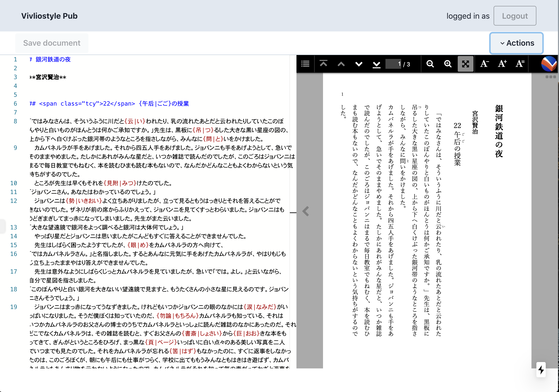The image size is (559, 392).
Task: Go to next page in viewer
Action: 359,64
